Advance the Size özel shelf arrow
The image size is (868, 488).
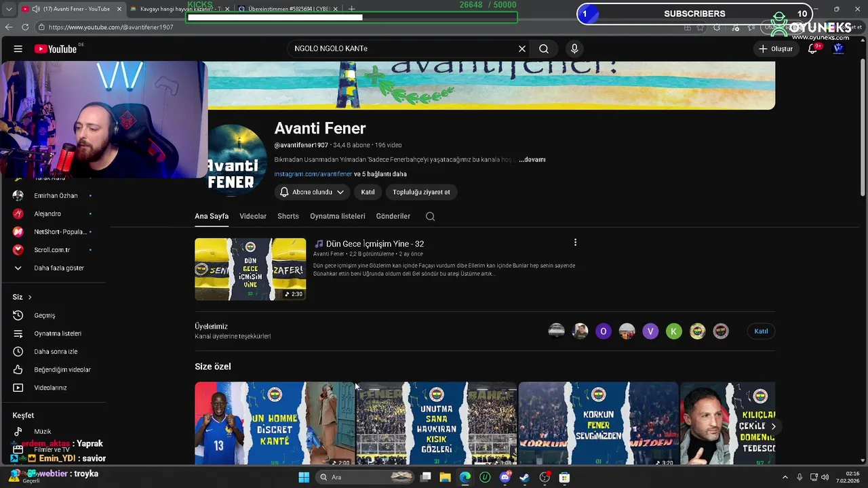tap(773, 426)
